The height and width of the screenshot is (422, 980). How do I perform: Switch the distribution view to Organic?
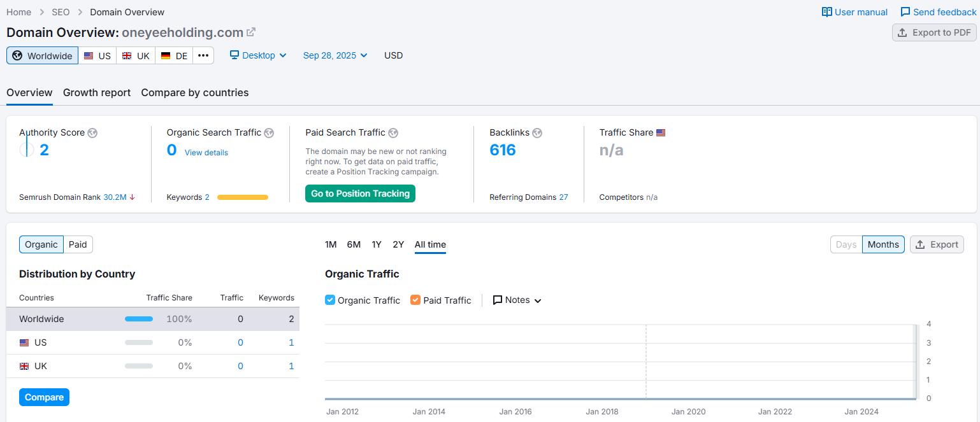click(41, 244)
